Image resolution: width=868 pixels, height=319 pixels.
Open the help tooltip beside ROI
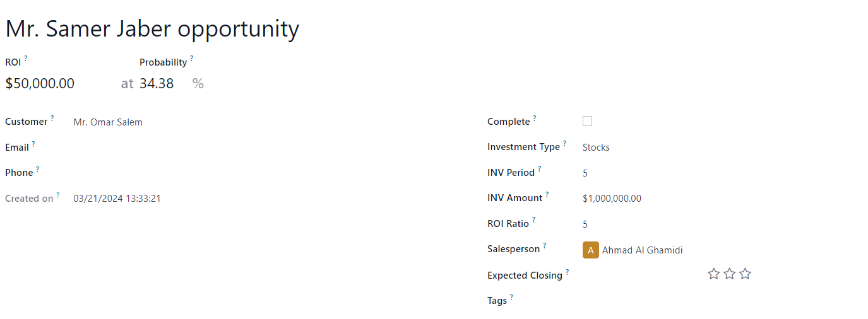[x=26, y=58]
